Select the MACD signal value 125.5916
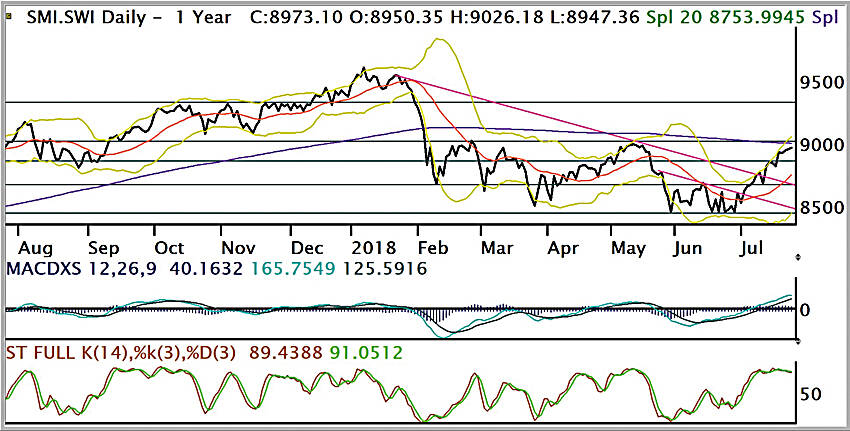Viewport: 850px width, 431px height. [385, 268]
